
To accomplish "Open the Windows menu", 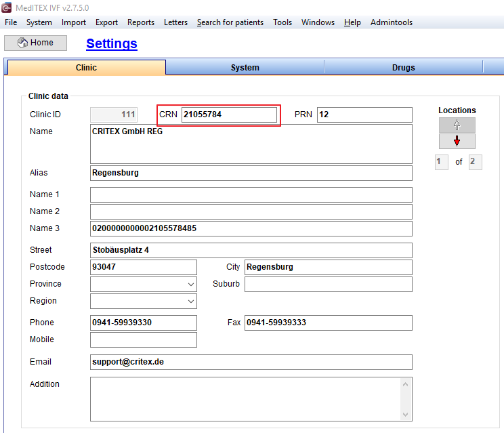I will tap(318, 22).
